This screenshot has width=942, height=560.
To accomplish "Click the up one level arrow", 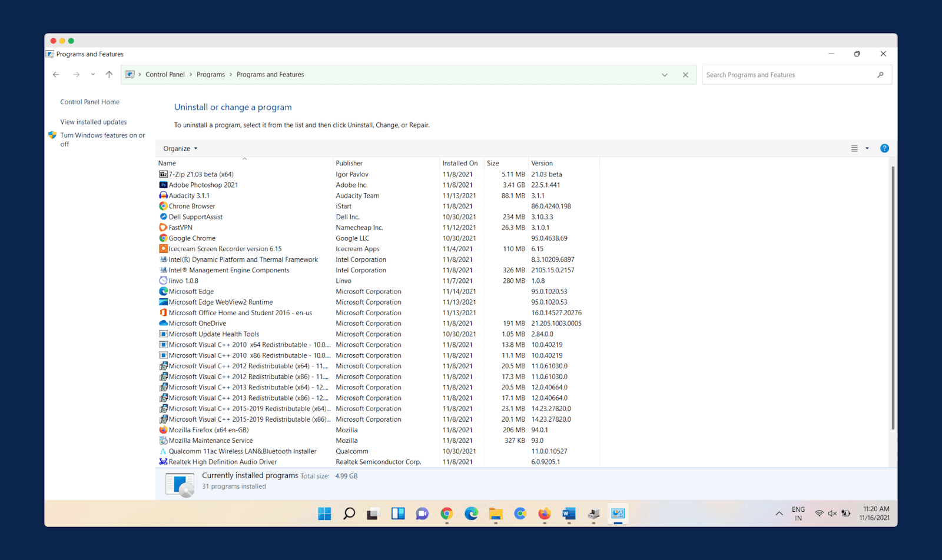I will [x=109, y=75].
